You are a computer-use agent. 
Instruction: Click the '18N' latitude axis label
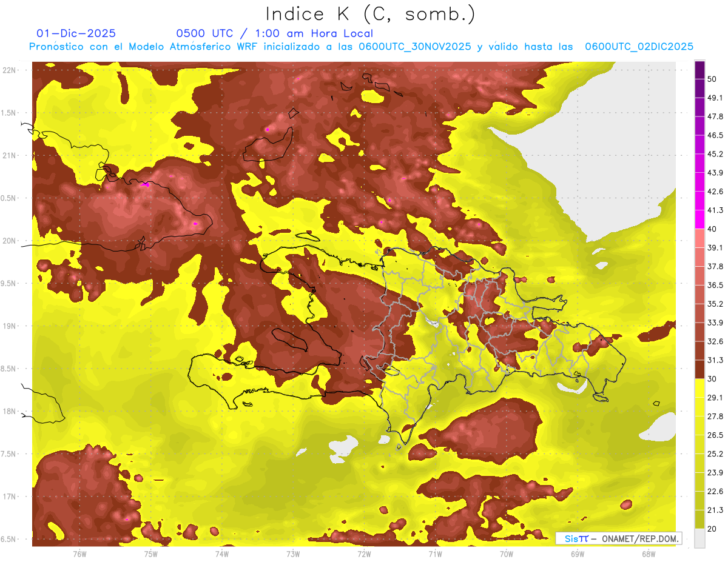[x=10, y=412]
